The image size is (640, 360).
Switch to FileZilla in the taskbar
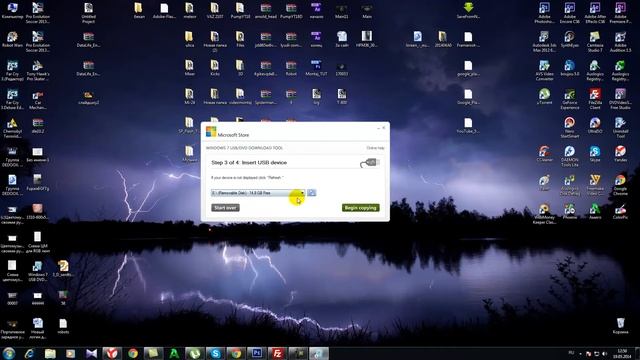click(277, 353)
